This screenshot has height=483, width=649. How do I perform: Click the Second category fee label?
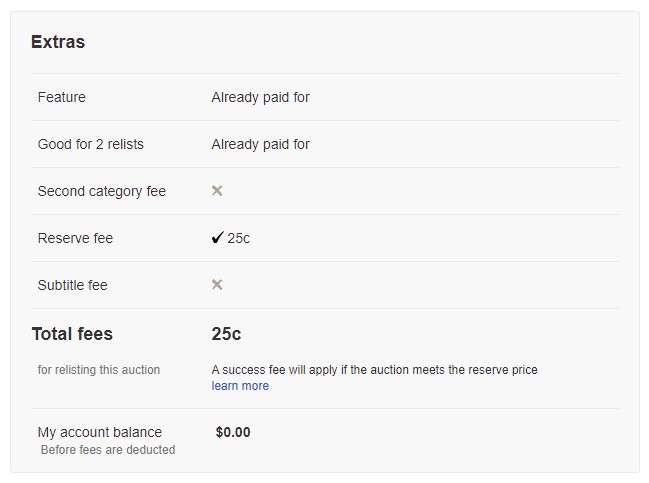click(x=102, y=191)
